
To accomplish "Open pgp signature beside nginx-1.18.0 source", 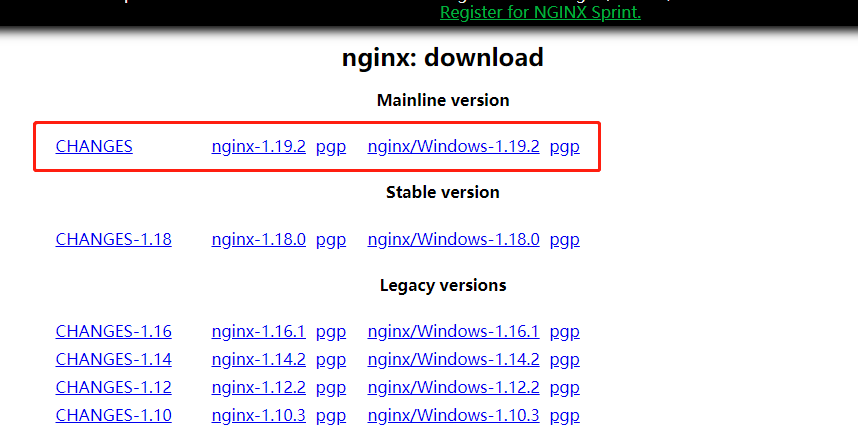I will [x=331, y=240].
